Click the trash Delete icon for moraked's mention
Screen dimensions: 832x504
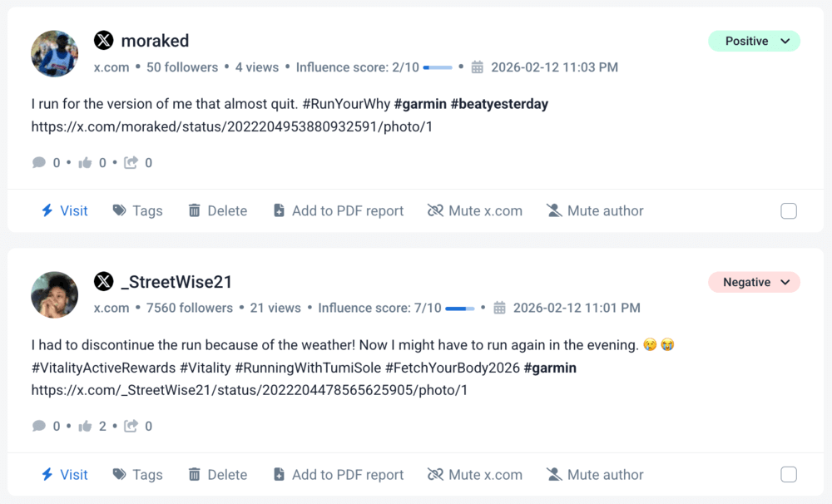(x=195, y=211)
